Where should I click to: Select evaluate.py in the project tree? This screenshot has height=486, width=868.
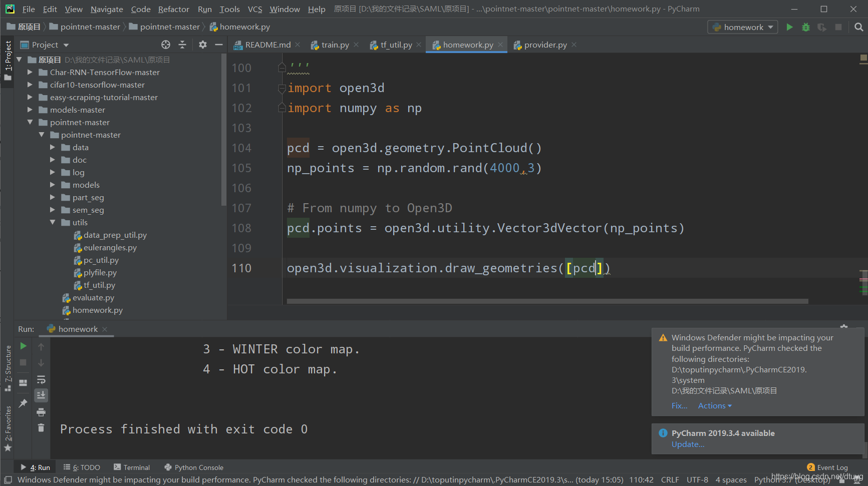[93, 297]
